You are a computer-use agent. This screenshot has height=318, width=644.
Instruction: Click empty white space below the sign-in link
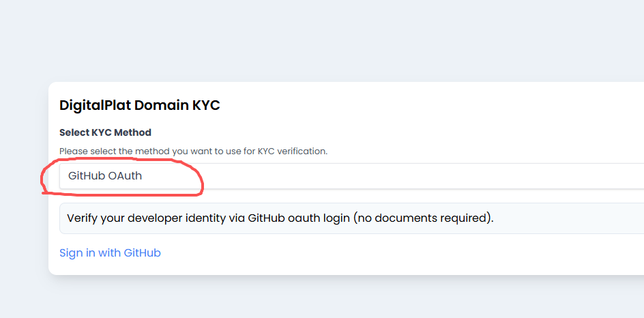341,266
